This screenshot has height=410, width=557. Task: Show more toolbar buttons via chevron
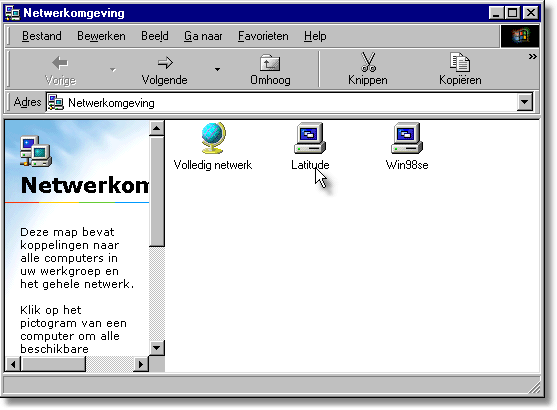click(x=532, y=57)
